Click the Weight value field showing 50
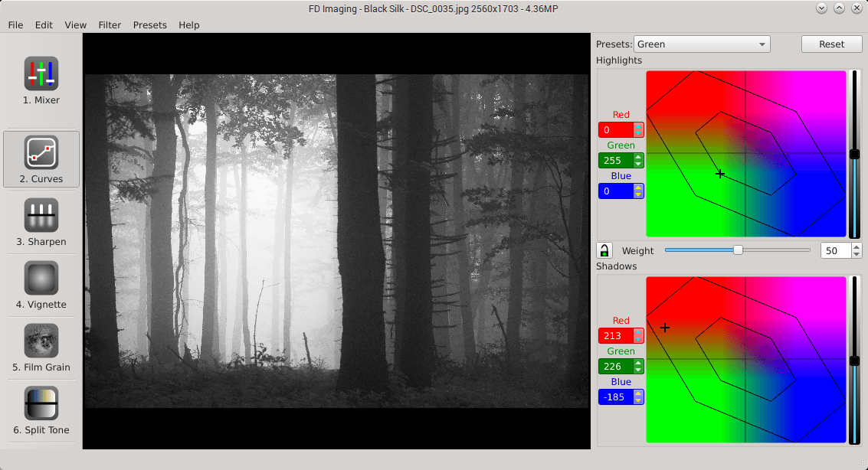Screen dimensions: 868x470 click(x=836, y=251)
